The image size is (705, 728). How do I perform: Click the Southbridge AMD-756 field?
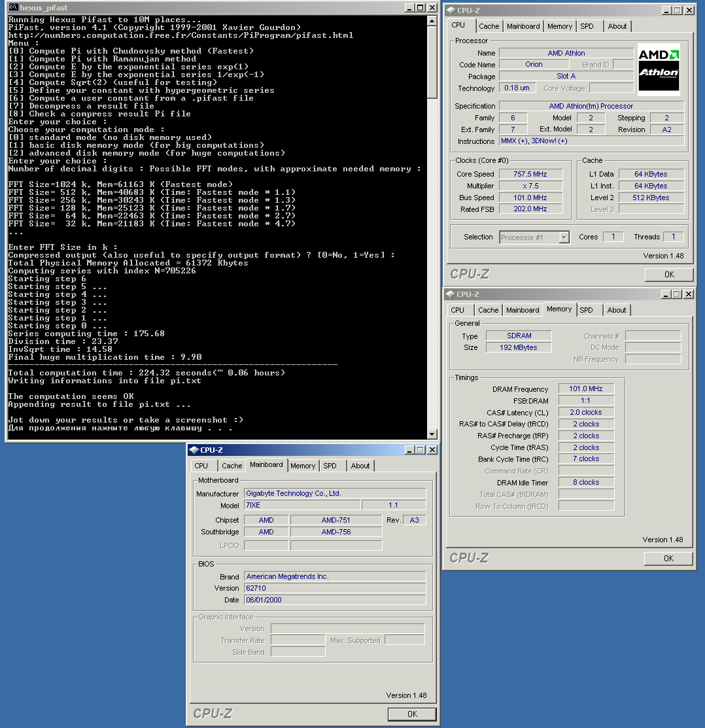point(336,532)
